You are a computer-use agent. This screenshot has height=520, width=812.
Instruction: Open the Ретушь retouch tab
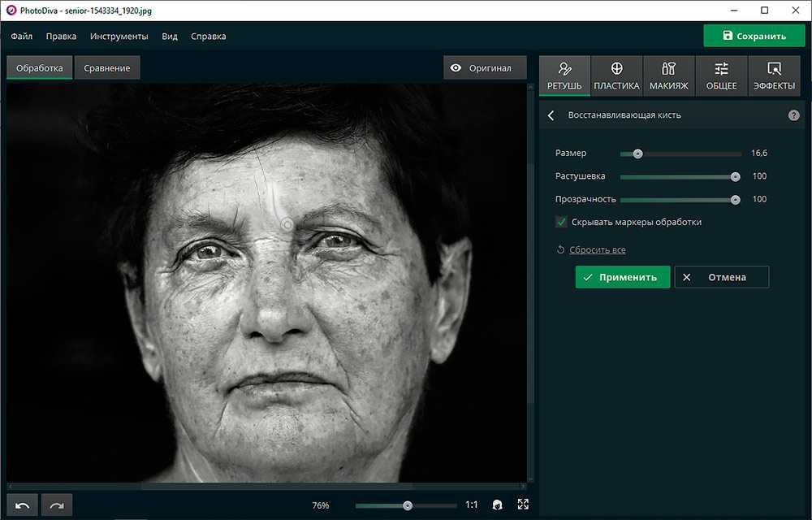564,76
